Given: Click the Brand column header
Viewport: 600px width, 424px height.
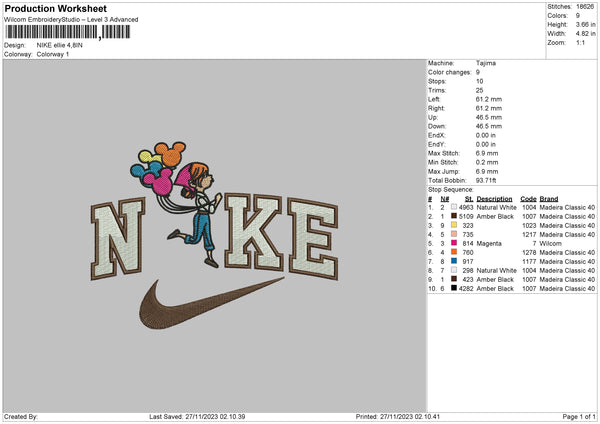Looking at the screenshot, I should pyautogui.click(x=549, y=199).
